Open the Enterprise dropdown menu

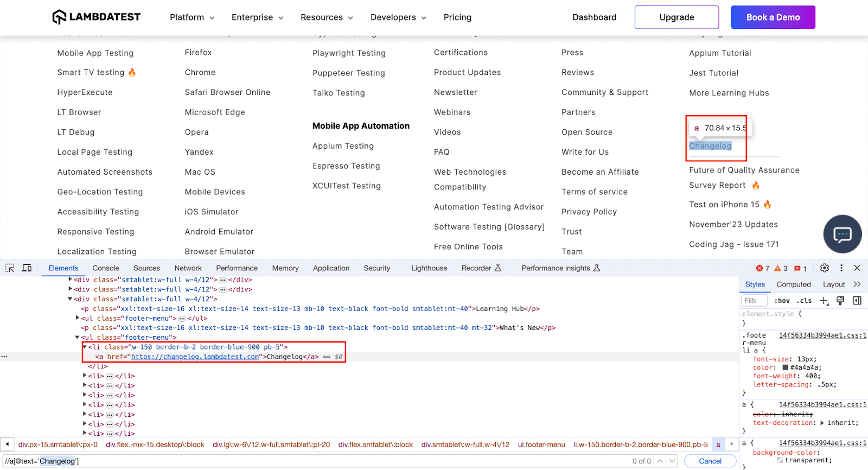[x=257, y=17]
